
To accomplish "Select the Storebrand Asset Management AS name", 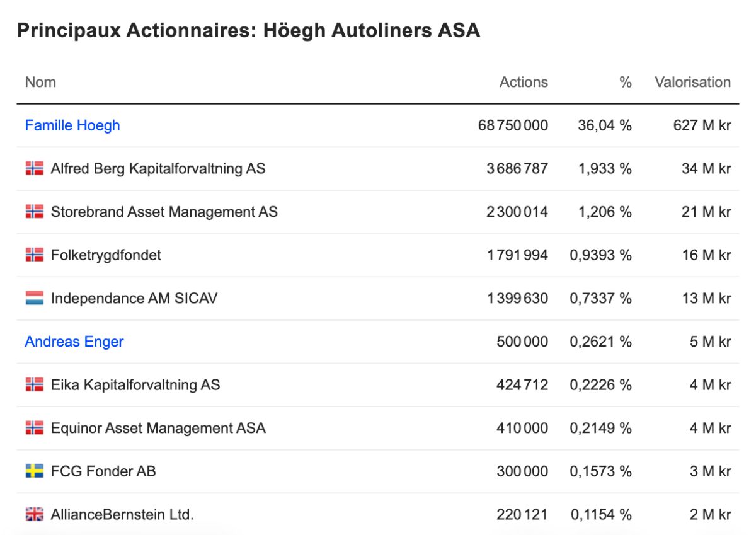I will (x=164, y=212).
